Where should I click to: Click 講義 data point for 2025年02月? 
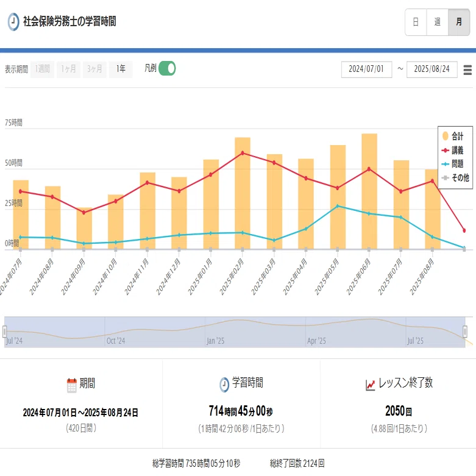point(242,153)
